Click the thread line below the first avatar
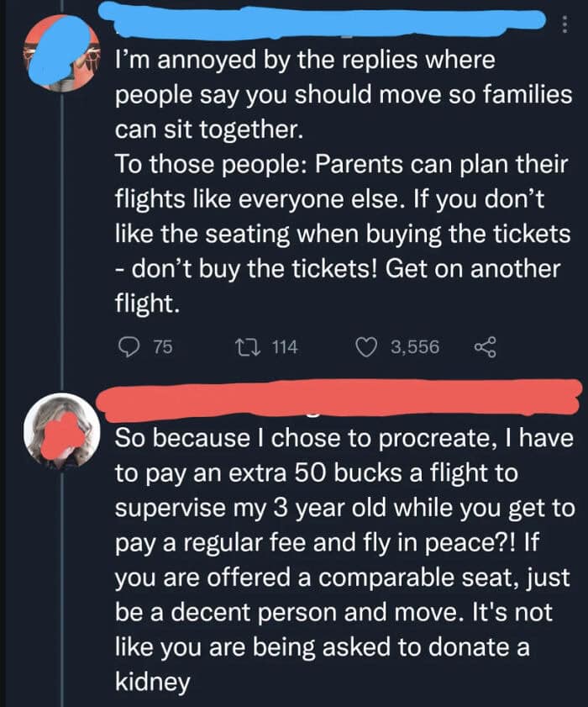This screenshot has height=707, width=588. 62,252
